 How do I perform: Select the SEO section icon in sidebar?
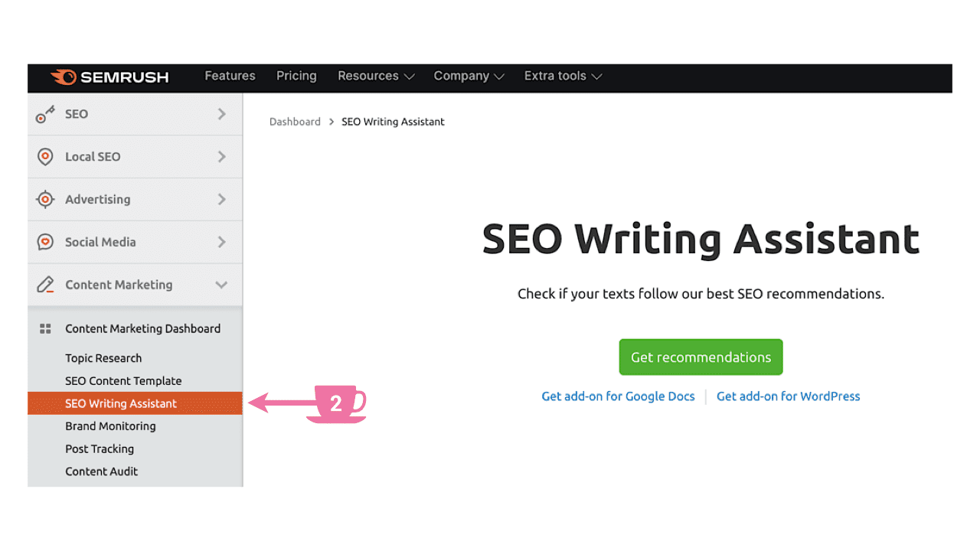tap(45, 113)
